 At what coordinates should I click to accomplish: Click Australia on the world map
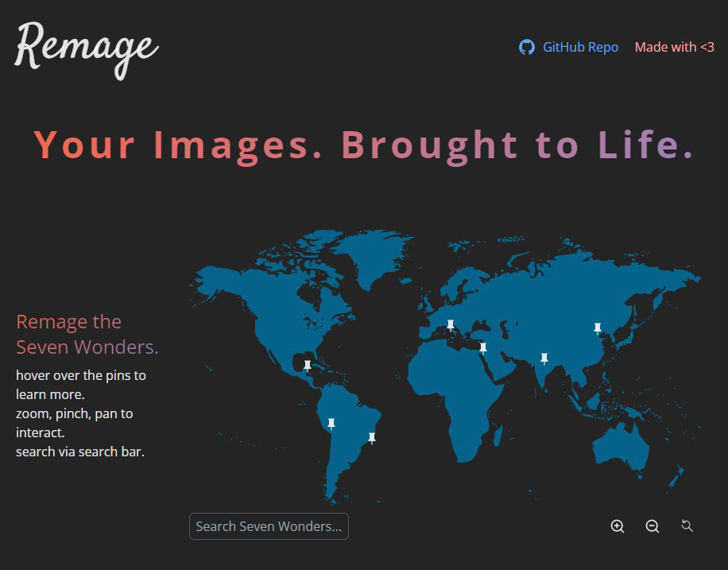622,446
